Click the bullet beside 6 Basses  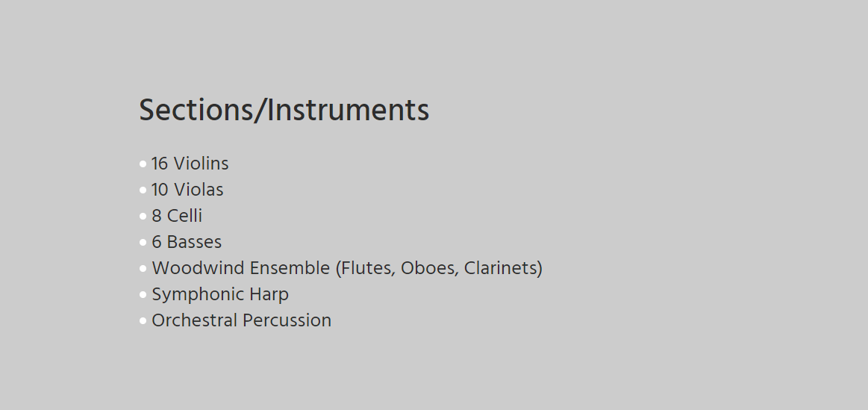tap(143, 242)
